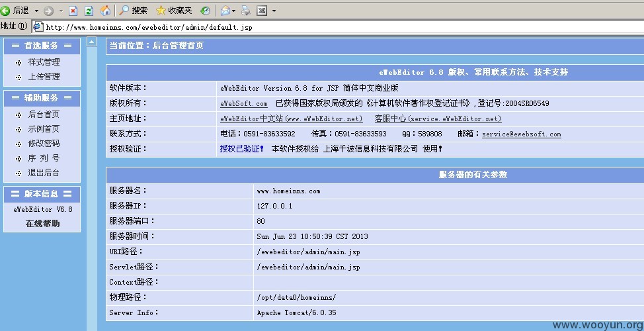Click the mail envelope icon
The height and width of the screenshot is (331, 644).
pos(225,11)
